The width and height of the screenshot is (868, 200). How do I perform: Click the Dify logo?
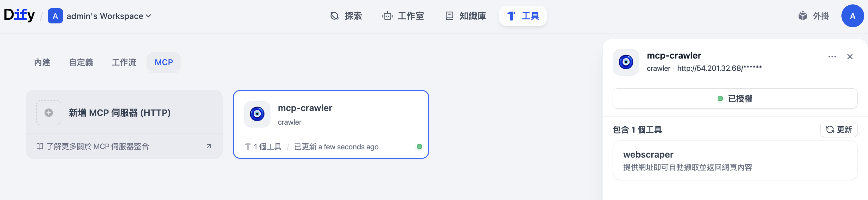coord(19,16)
